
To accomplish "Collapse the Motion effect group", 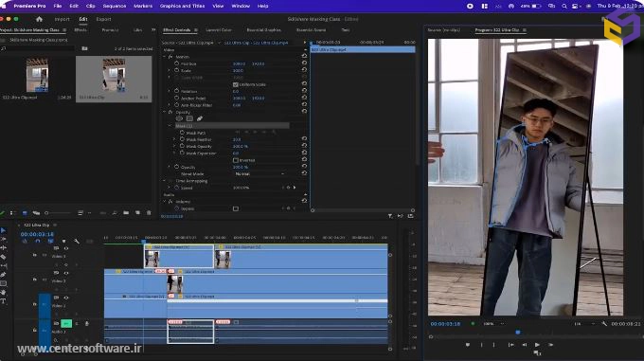I will [165, 57].
